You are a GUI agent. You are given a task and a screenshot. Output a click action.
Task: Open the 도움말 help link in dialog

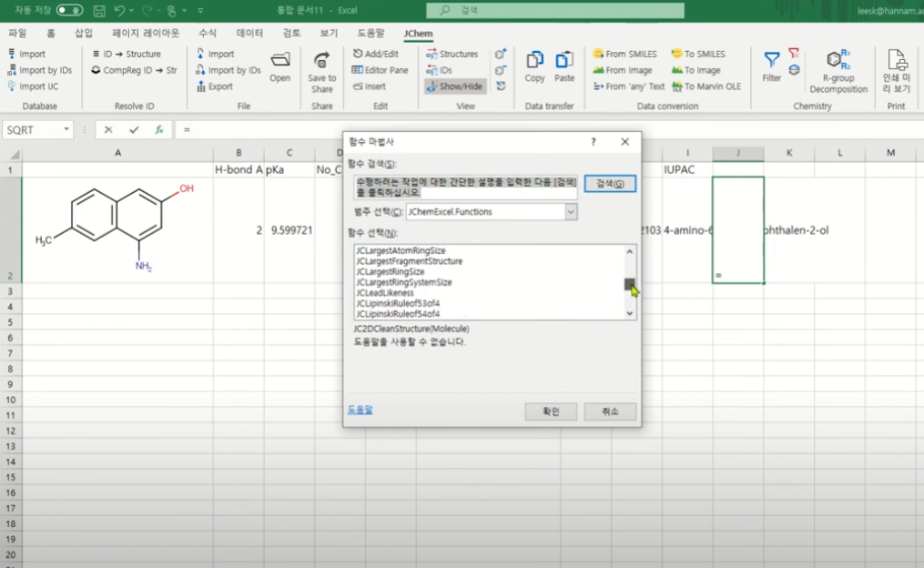click(x=360, y=410)
